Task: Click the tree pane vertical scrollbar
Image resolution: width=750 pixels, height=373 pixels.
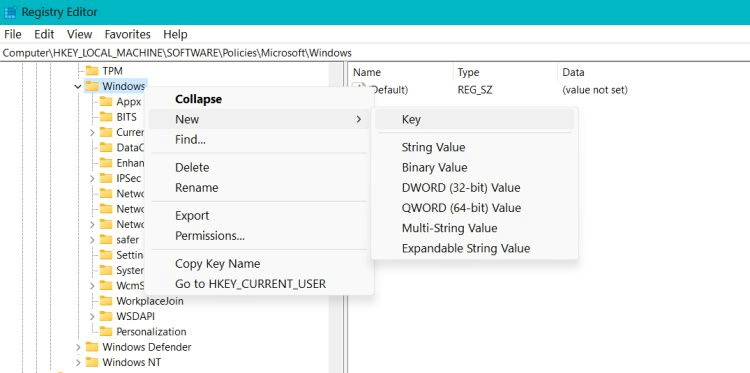Action: (x=336, y=218)
